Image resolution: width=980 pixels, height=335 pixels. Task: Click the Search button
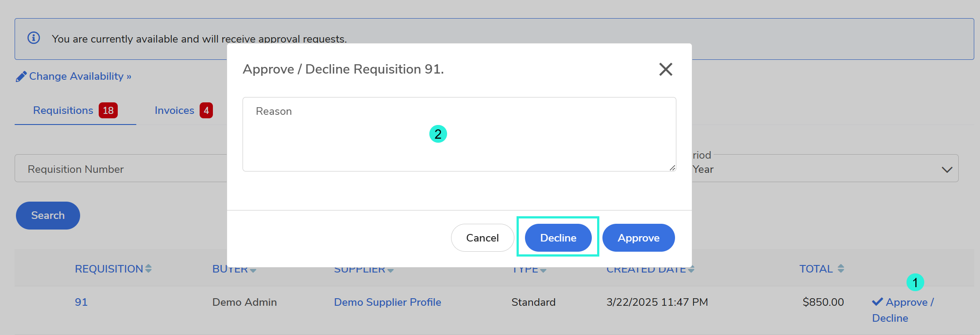(48, 215)
